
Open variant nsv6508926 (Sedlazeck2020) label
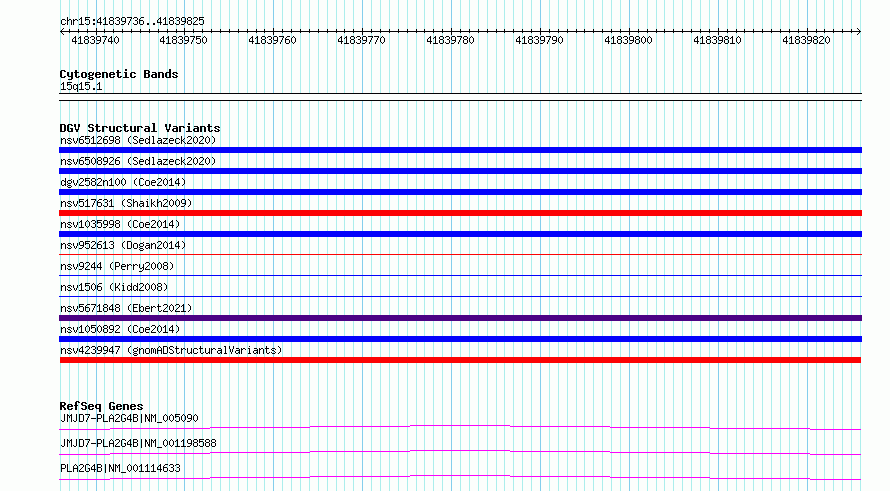(138, 161)
